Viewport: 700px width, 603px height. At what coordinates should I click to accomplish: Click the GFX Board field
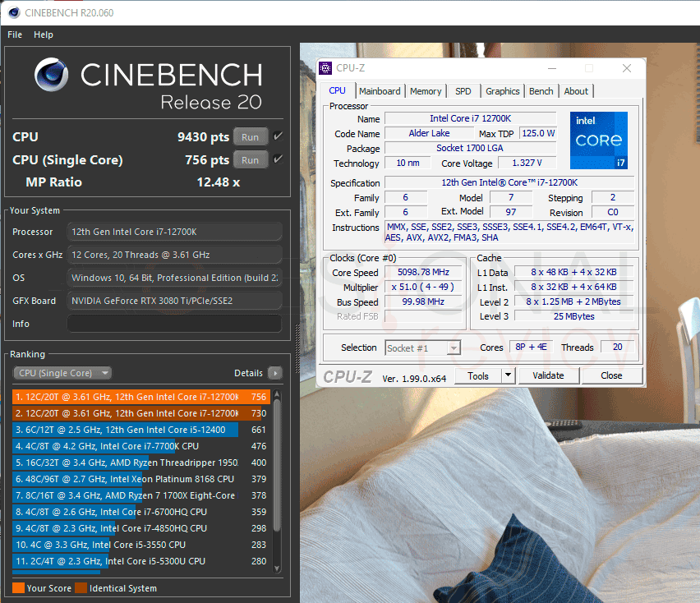point(174,301)
